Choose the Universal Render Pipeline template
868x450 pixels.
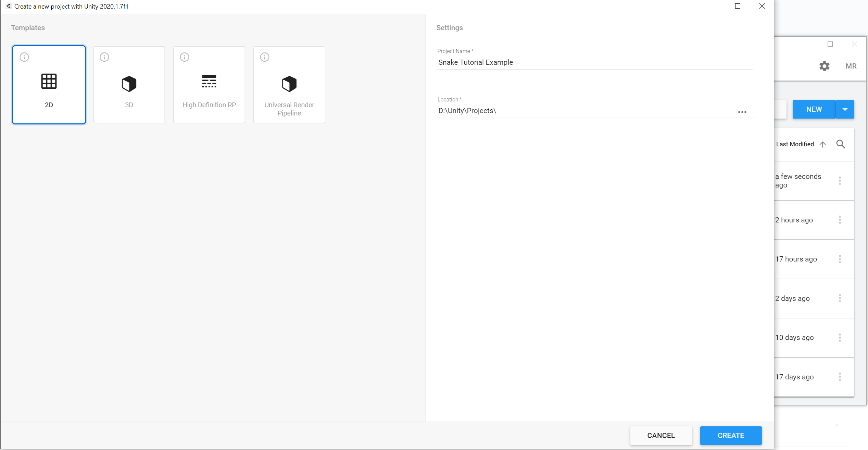click(x=289, y=85)
